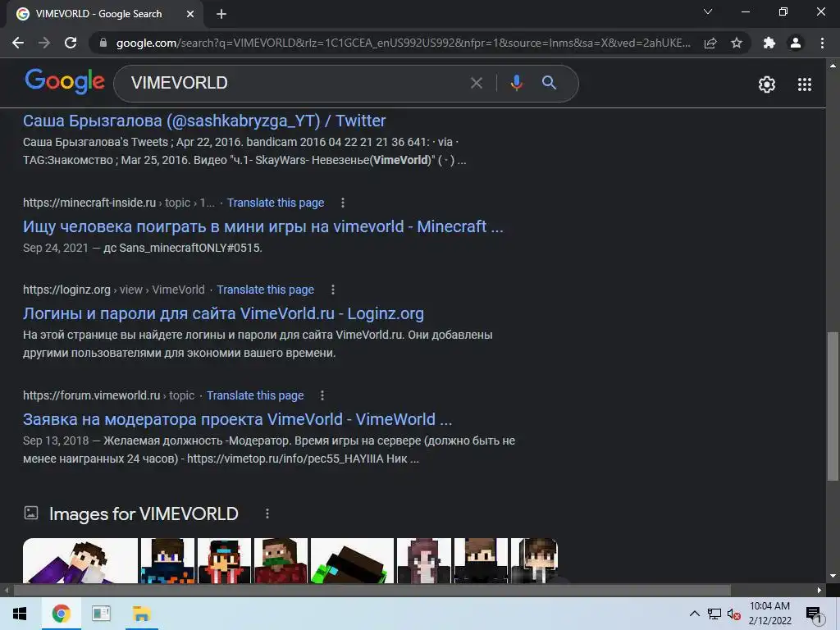Click the https://forum.vimeworld.ru breadcrumb URL
Image resolution: width=840 pixels, height=630 pixels.
92,395
